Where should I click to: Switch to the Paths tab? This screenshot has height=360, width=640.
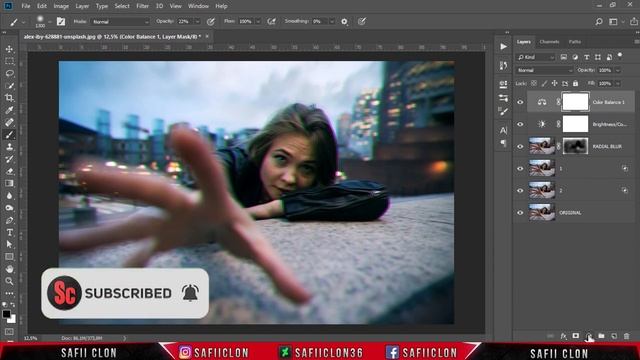575,42
